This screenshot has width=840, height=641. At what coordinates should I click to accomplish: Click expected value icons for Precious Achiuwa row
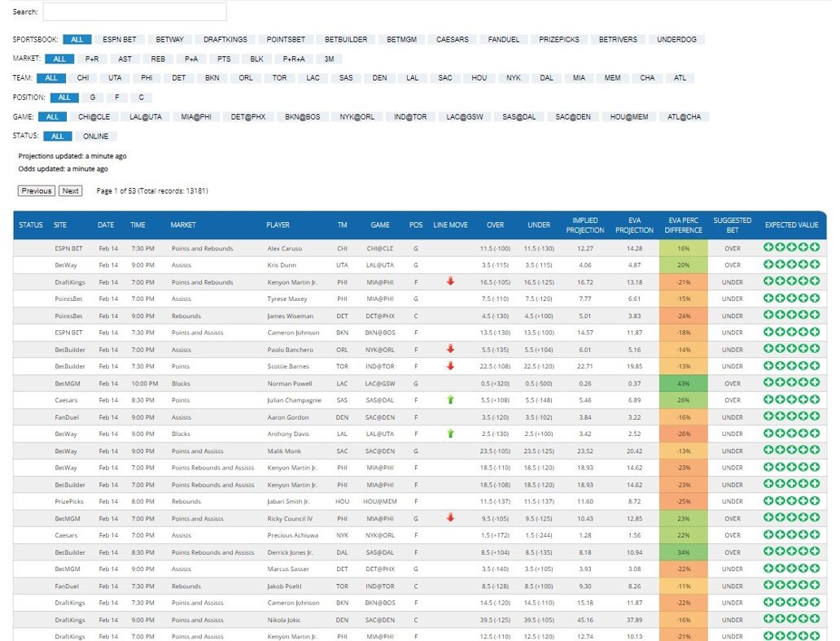791,534
